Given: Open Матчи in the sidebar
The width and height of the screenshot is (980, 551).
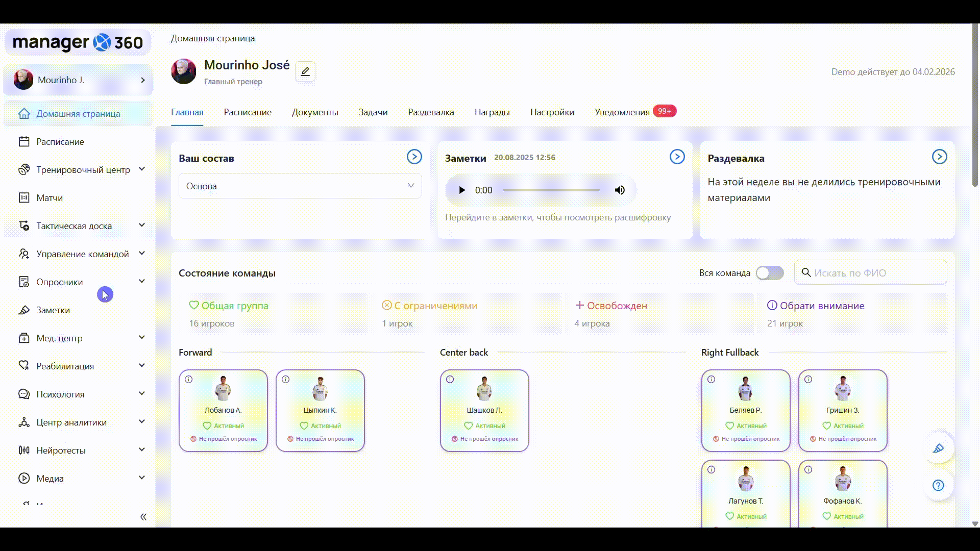Looking at the screenshot, I should point(50,198).
